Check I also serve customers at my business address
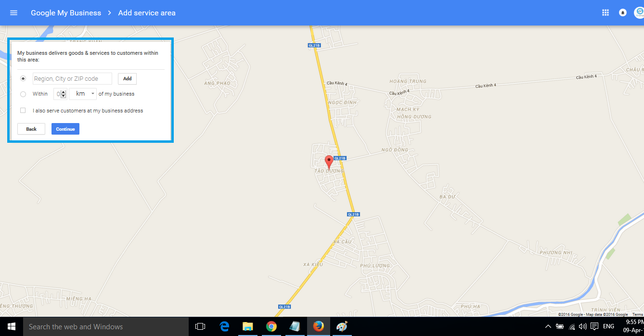 click(23, 111)
